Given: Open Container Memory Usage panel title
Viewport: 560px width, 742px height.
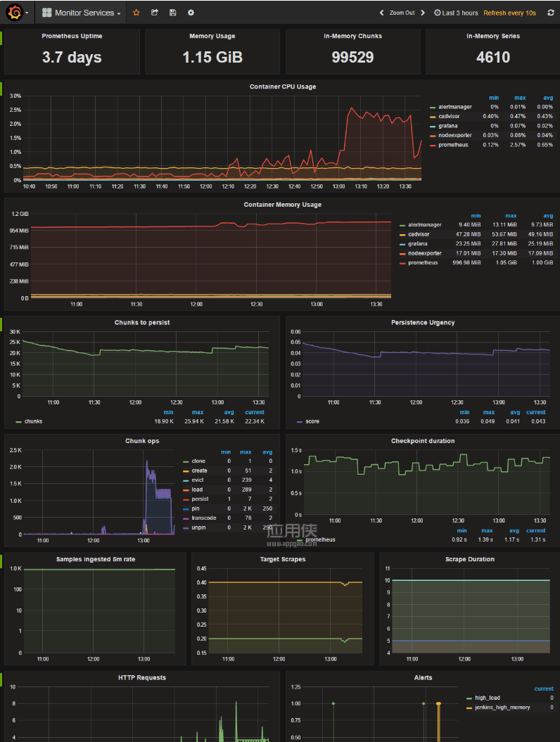Looking at the screenshot, I should tap(283, 205).
